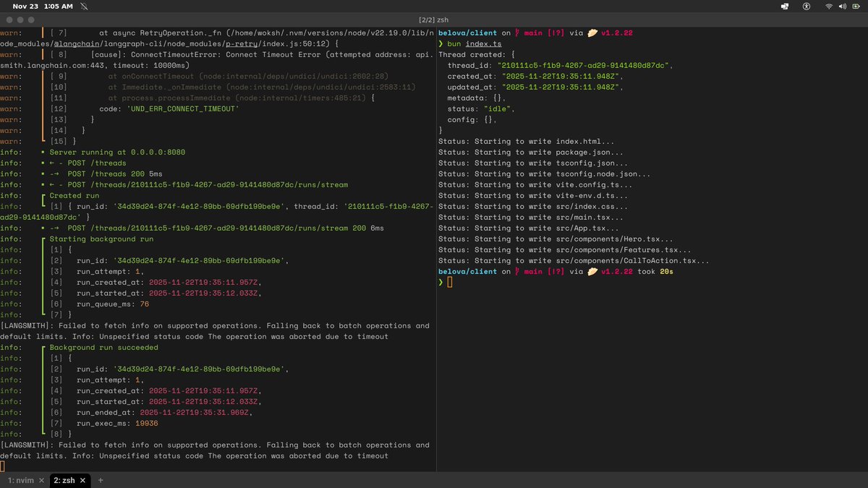Click the 'config: {}' line

(472, 120)
